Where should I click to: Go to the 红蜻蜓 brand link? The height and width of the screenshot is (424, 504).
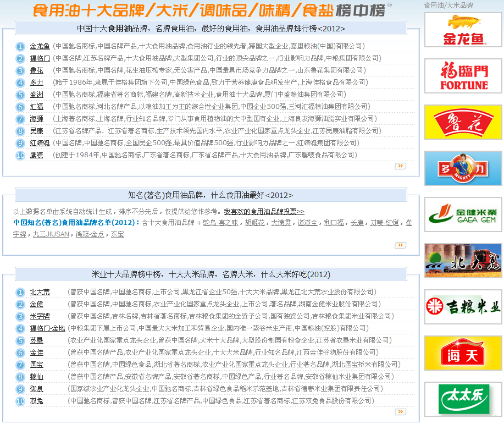[40, 143]
